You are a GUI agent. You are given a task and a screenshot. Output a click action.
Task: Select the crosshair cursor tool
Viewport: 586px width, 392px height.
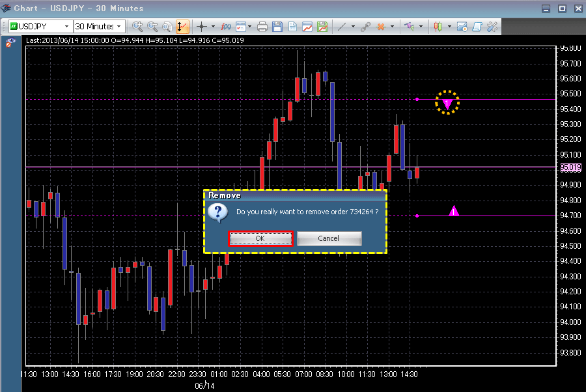coord(202,27)
